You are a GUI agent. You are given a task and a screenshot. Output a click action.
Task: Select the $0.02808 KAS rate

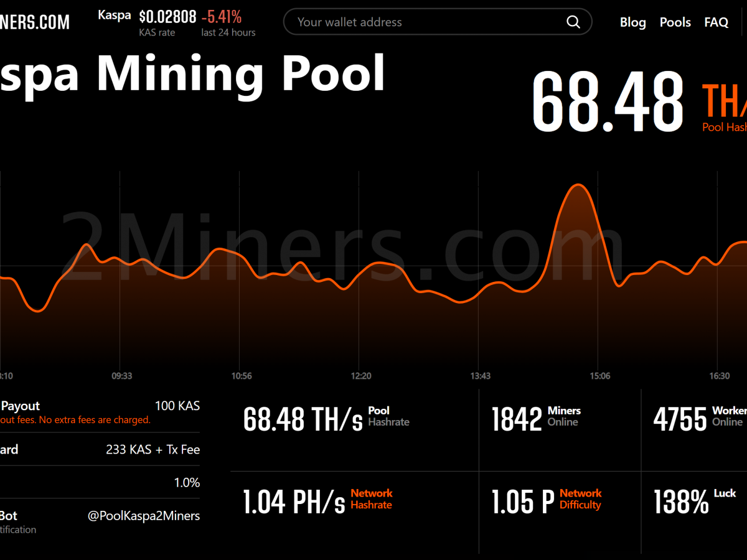[167, 17]
